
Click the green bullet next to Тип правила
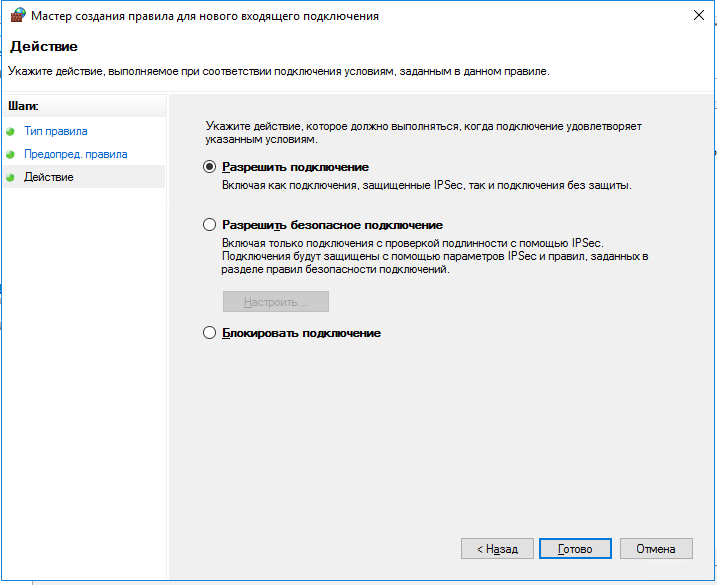pos(11,132)
